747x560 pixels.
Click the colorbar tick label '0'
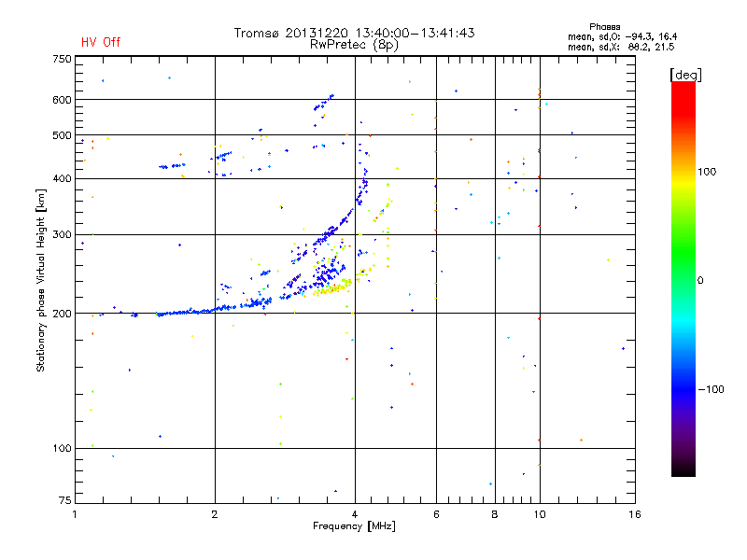[700, 281]
